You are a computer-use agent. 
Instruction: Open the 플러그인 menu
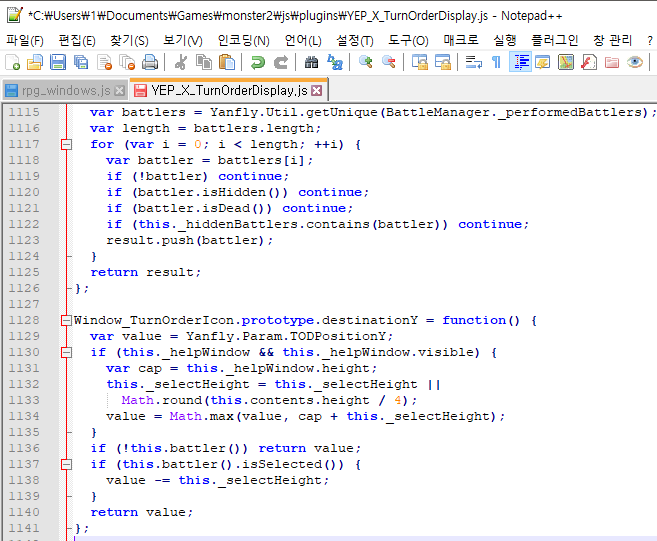pyautogui.click(x=554, y=41)
